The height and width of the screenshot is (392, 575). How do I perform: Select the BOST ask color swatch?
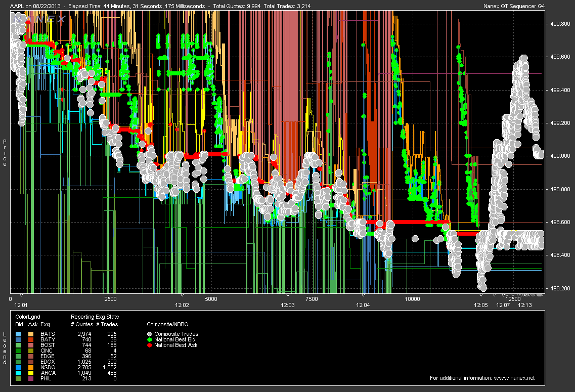tap(31, 345)
